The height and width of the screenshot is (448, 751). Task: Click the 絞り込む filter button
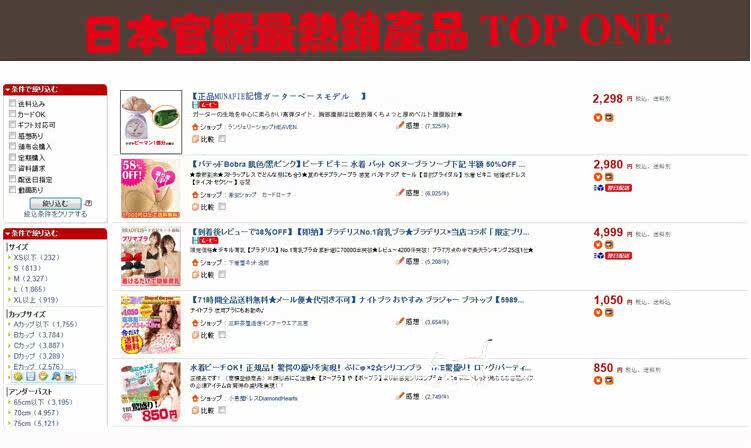[56, 203]
